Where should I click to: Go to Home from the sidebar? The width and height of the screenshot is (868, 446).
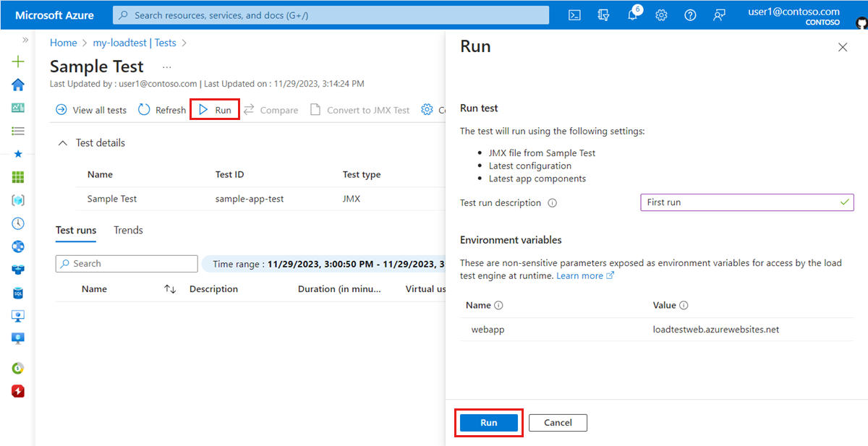17,85
